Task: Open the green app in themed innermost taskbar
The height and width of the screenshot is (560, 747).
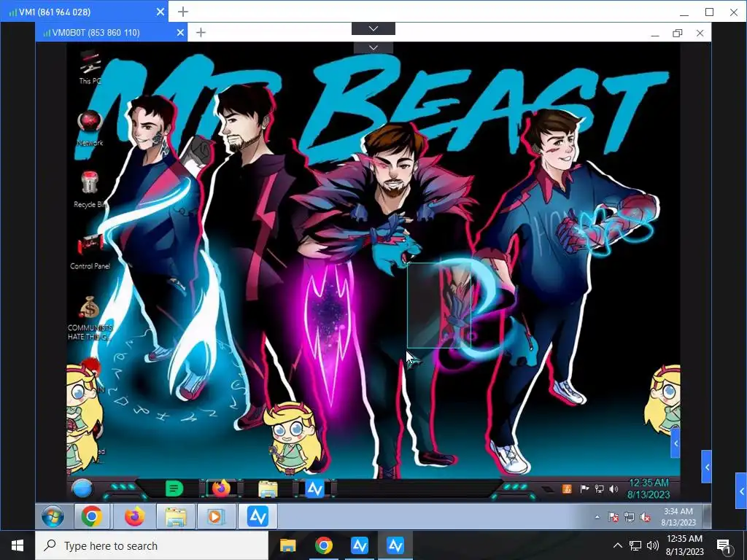Action: pos(174,489)
